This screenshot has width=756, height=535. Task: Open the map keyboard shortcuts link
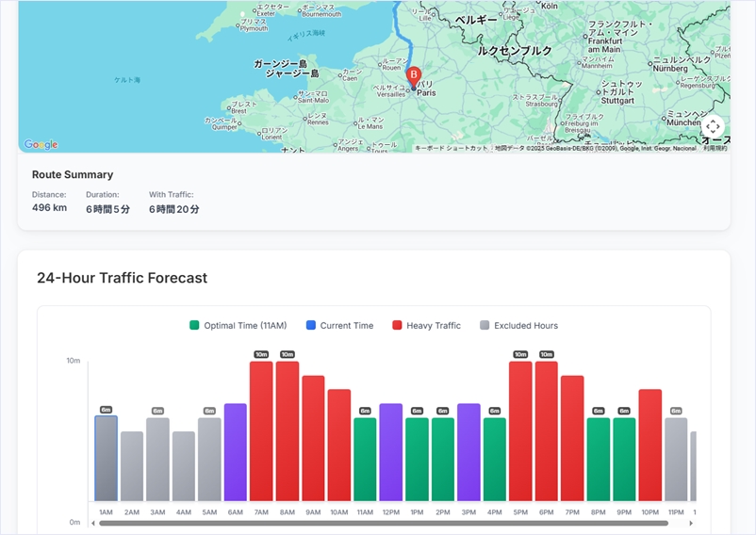click(452, 148)
